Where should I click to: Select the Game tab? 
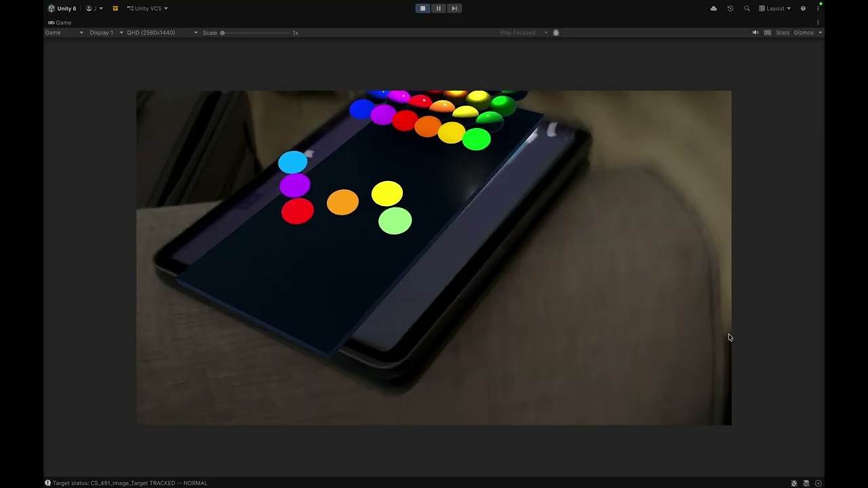[x=60, y=22]
